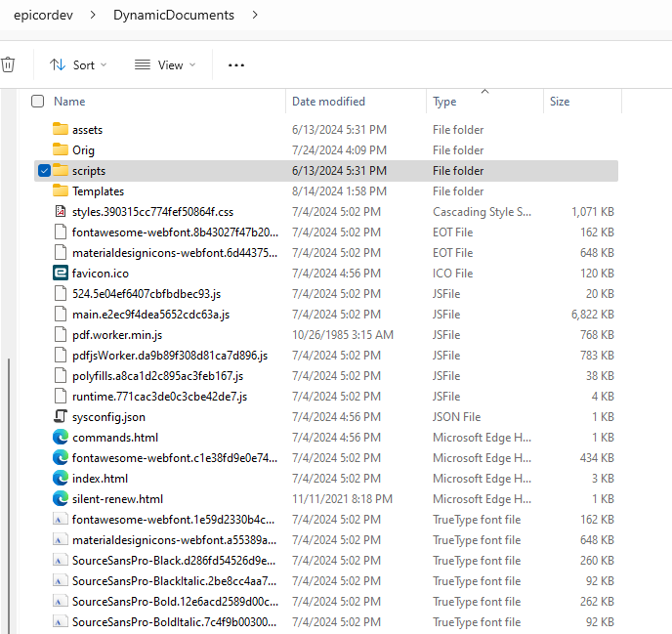Click the Delete trash can icon
Screen dimensions: 672x634
[8, 64]
